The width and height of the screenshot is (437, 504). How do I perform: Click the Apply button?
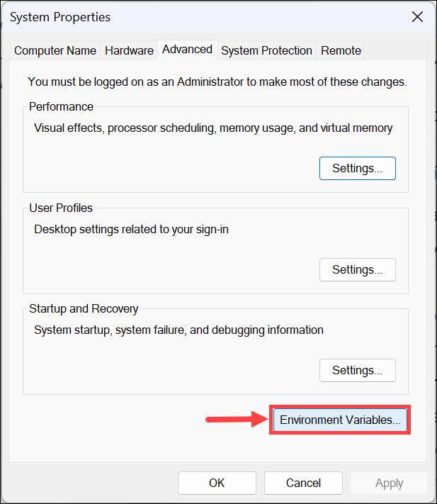click(389, 483)
